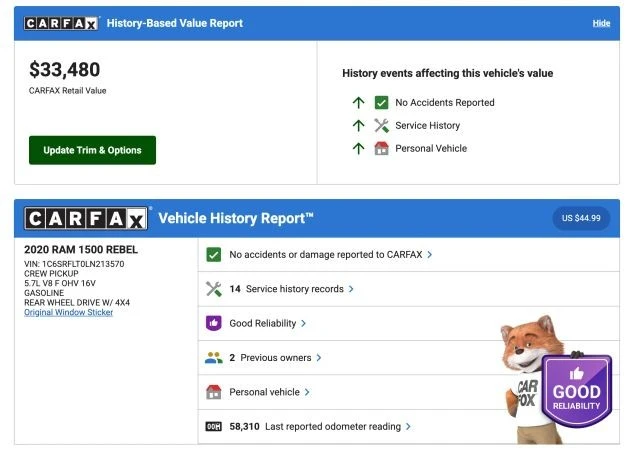The image size is (640, 453).
Task: Click house icon in Personal vehicle row
Action: pos(213,392)
